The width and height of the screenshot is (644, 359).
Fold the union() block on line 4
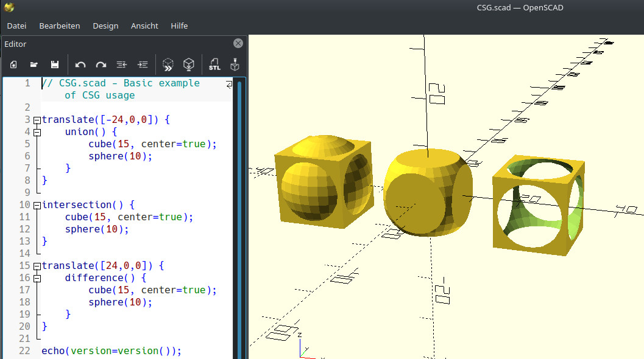point(37,132)
